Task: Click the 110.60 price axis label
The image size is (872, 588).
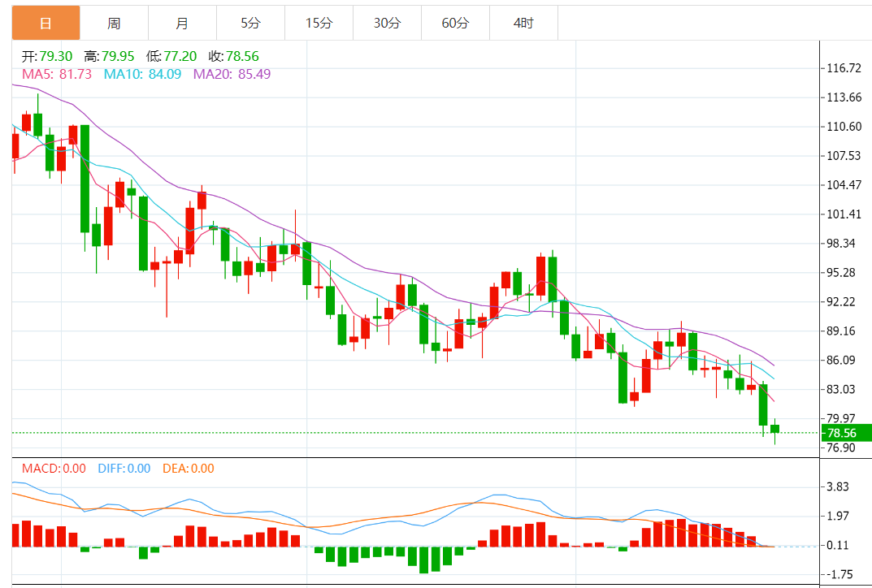Action: (x=844, y=127)
